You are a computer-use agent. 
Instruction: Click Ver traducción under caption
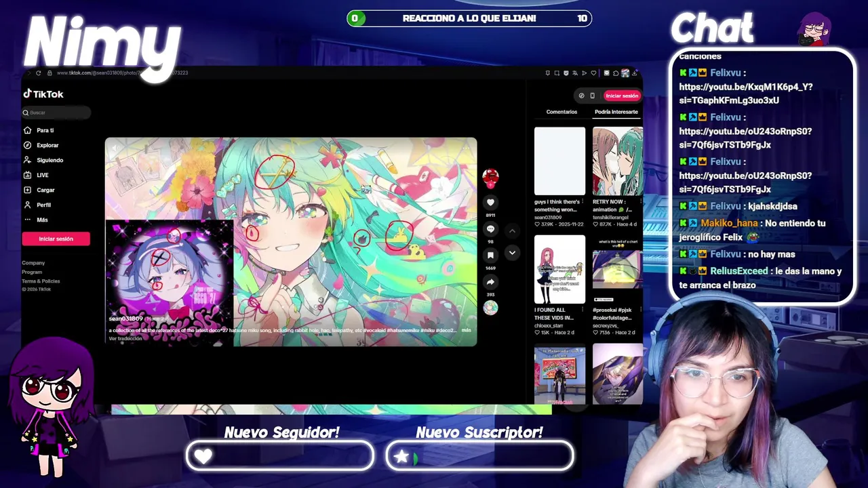coord(125,338)
